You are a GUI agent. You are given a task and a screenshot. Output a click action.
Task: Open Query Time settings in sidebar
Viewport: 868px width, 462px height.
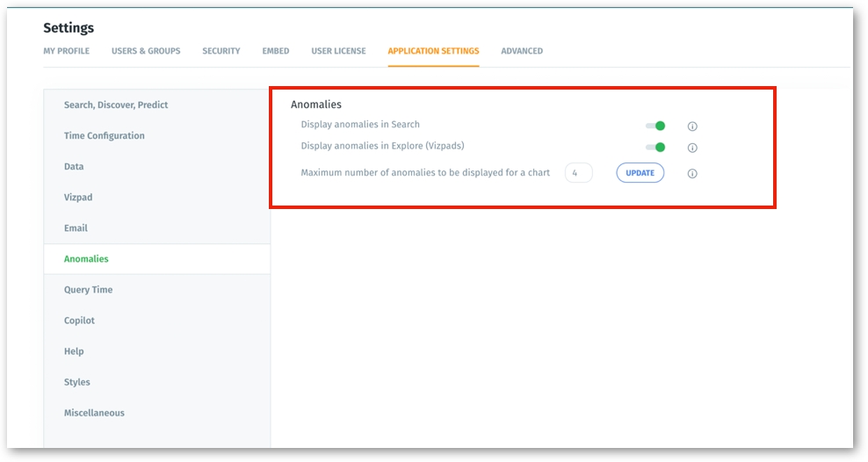click(88, 290)
